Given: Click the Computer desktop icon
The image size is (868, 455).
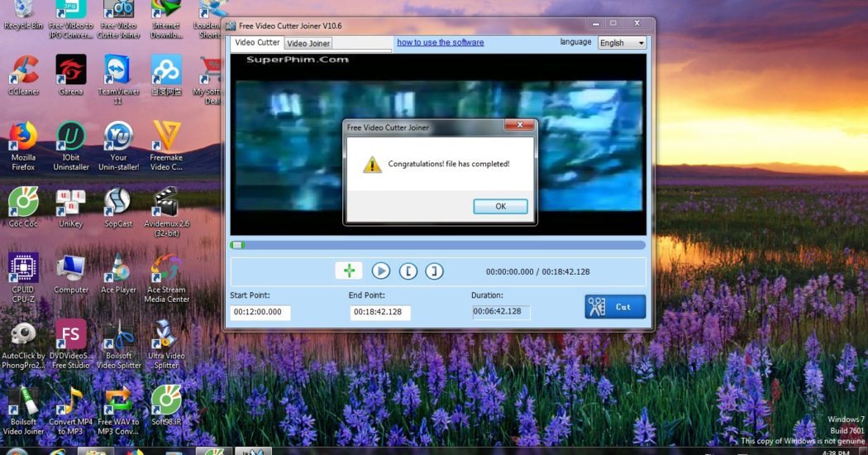Looking at the screenshot, I should [x=71, y=273].
